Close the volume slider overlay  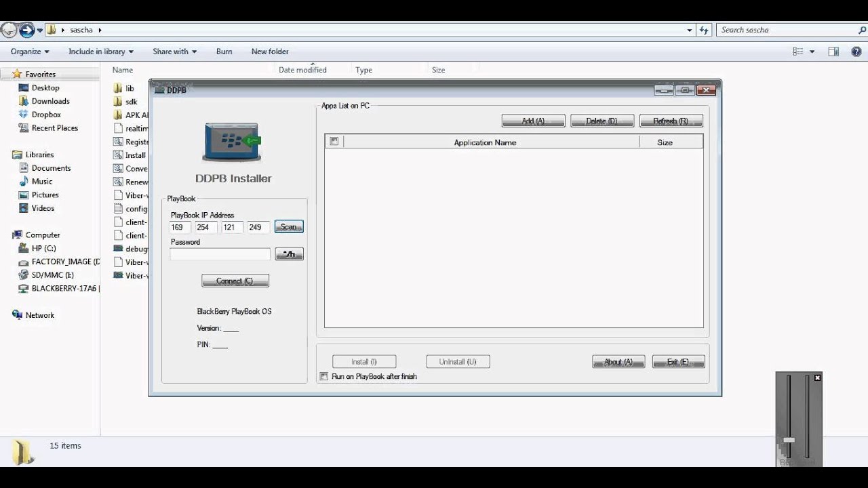coord(817,378)
